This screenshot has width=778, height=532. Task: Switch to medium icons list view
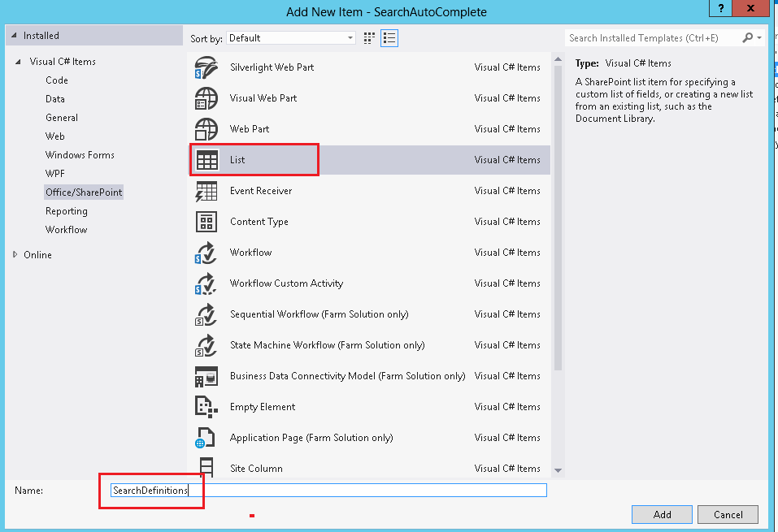389,38
